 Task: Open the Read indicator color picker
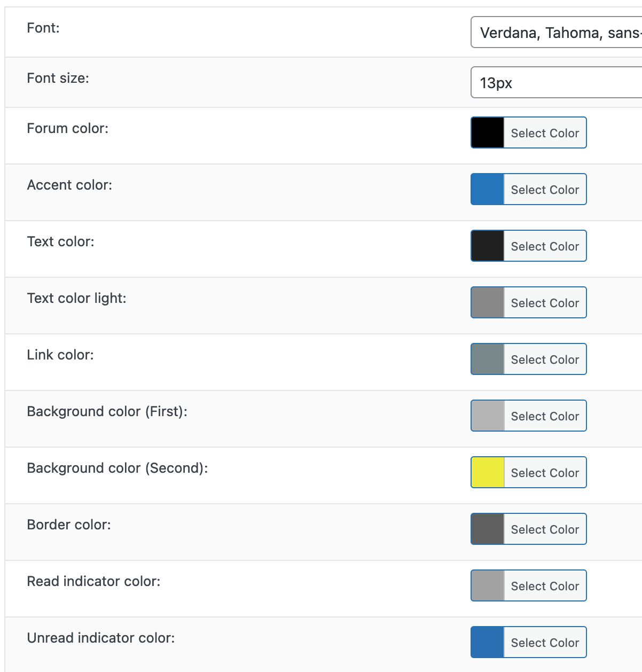point(544,585)
